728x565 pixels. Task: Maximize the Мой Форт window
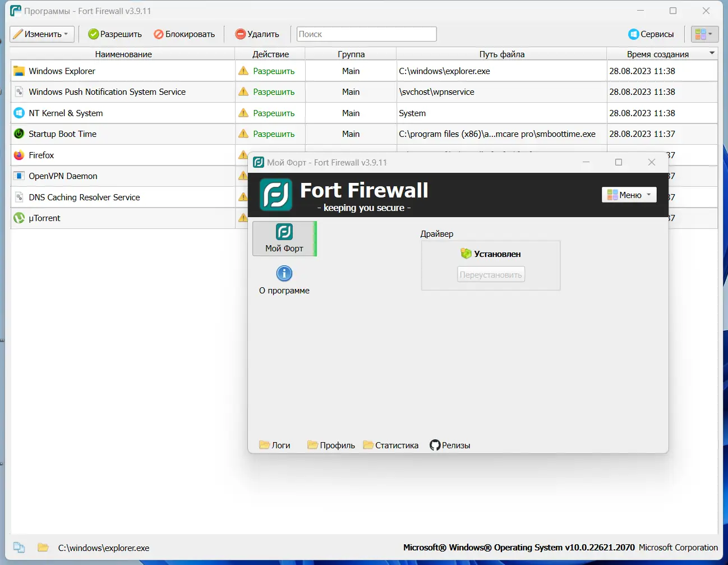[x=619, y=162]
